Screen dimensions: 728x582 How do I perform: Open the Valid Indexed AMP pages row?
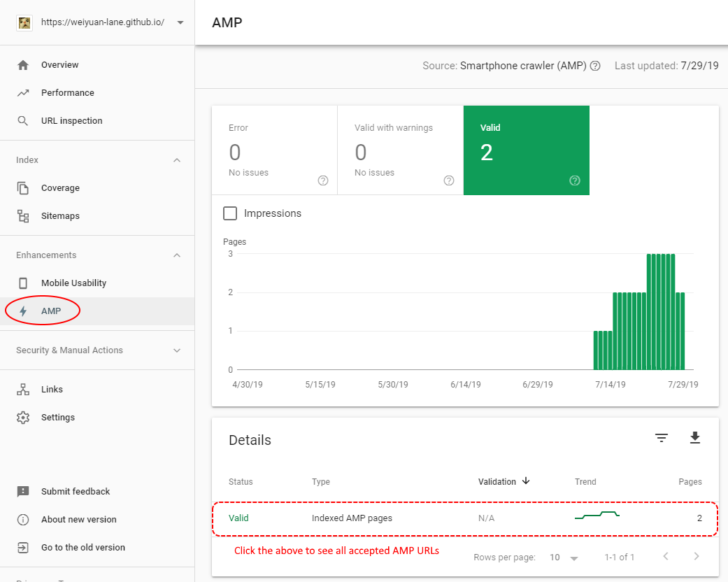tap(464, 518)
